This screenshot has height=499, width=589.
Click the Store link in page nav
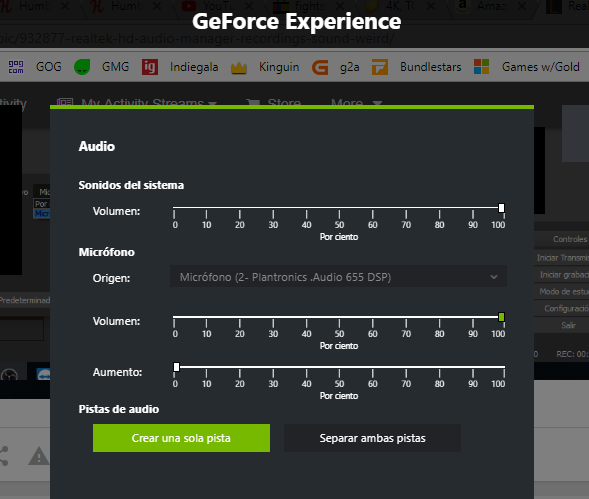[273, 102]
